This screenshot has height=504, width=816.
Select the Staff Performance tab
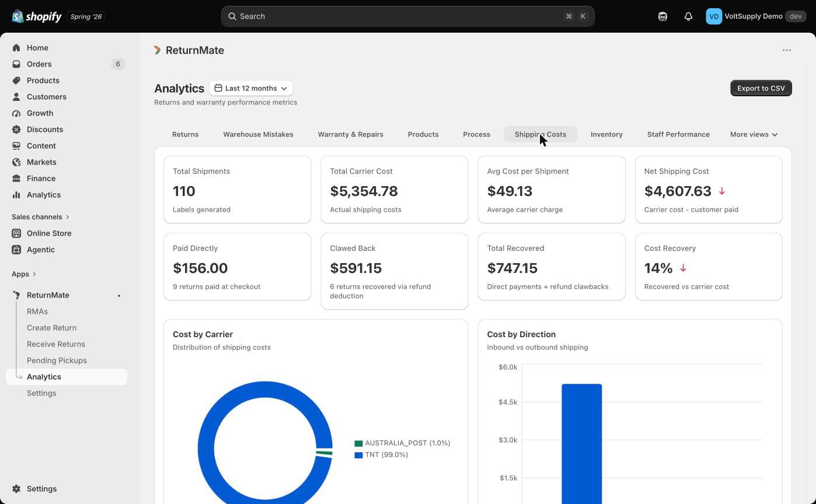tap(678, 134)
